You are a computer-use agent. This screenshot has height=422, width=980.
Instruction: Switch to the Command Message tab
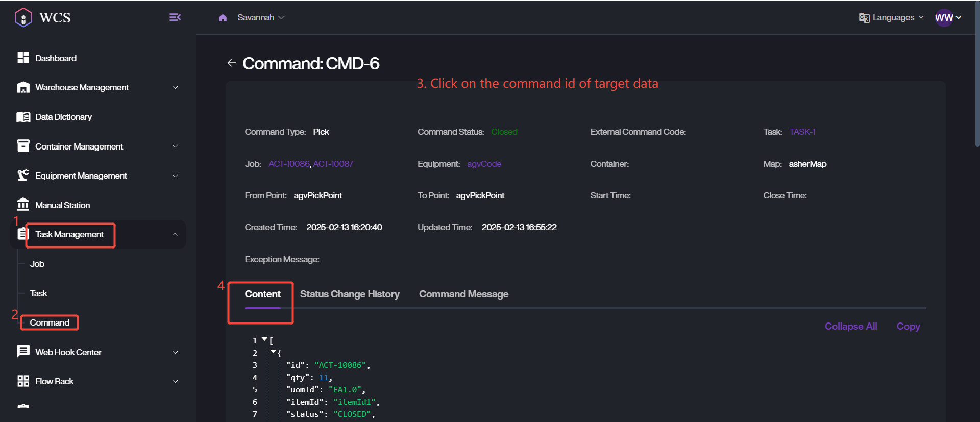[x=463, y=294]
